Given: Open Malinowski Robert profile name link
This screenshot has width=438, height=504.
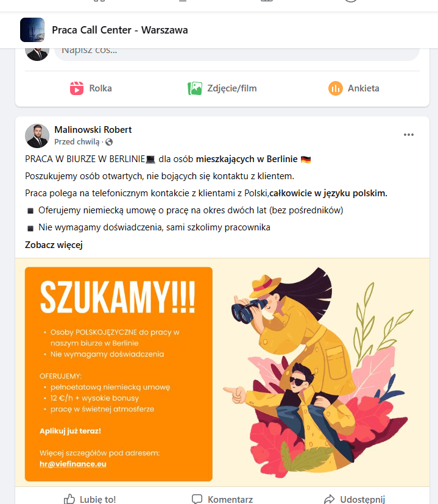Looking at the screenshot, I should [x=93, y=130].
